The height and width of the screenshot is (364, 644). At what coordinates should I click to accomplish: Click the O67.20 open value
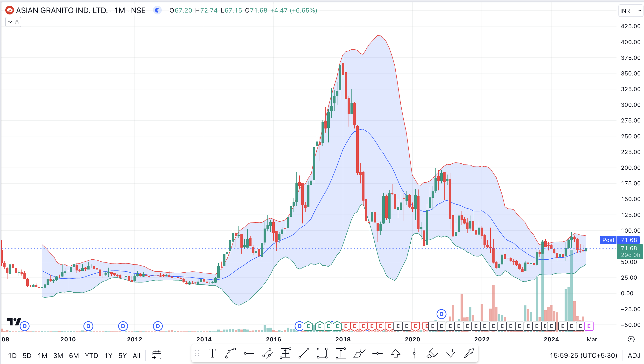tap(181, 10)
